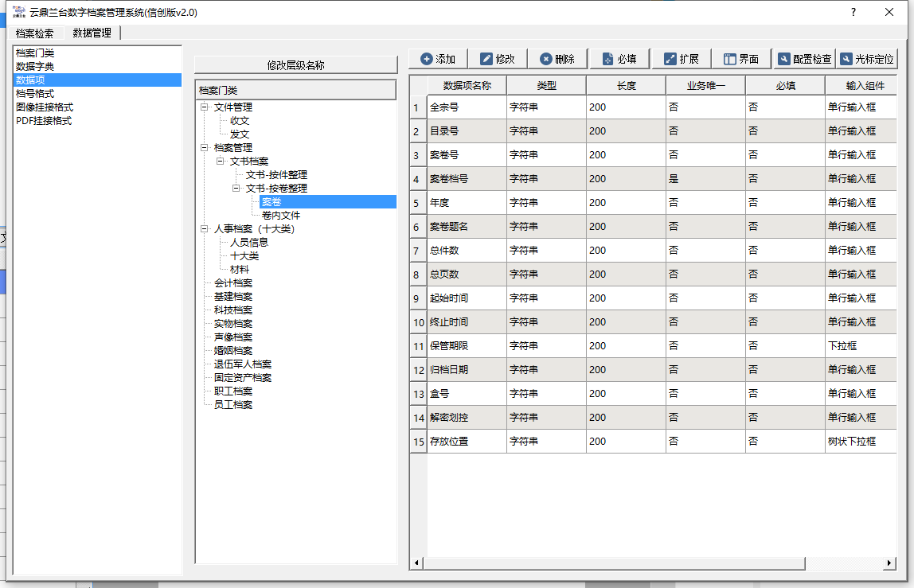Click the 修改层级名称 button
Viewport: 914px width, 588px height.
tap(295, 65)
